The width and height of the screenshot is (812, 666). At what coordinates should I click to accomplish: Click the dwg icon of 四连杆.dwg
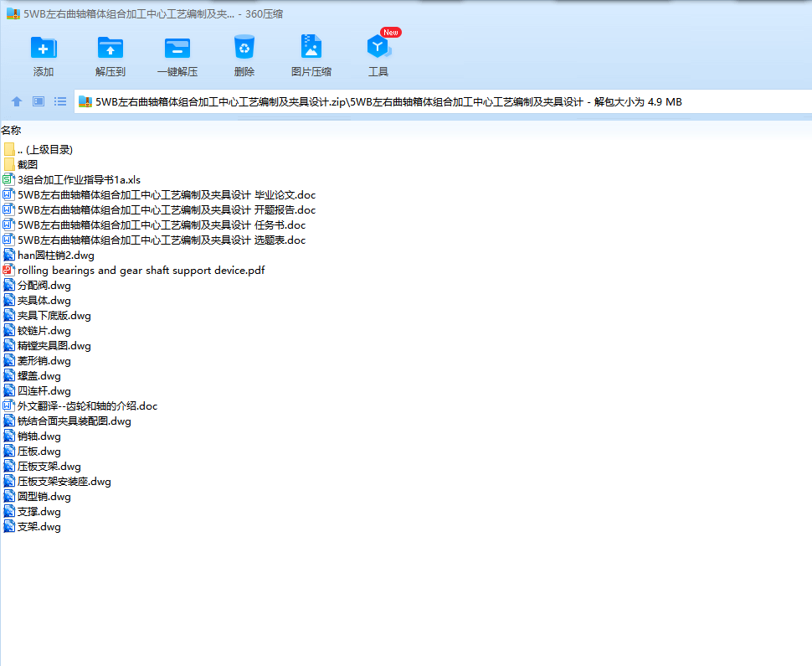9,390
